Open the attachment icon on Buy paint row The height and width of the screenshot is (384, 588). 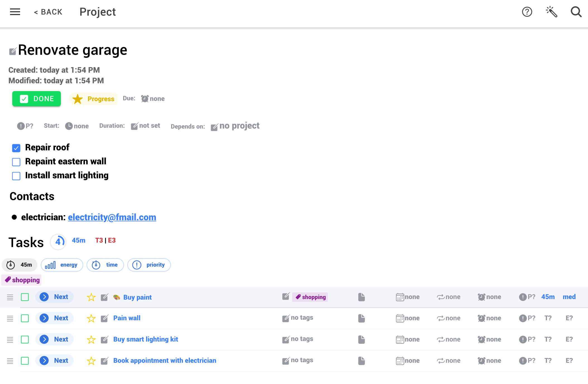coord(361,297)
